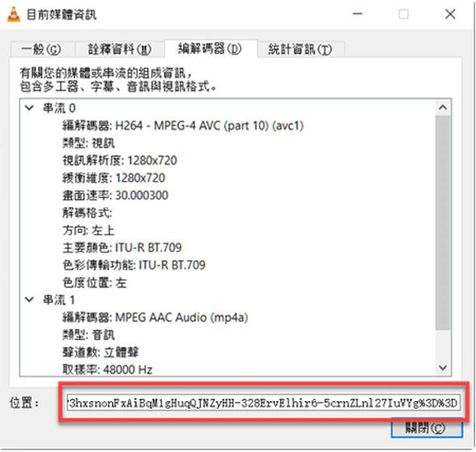Select the H264 codec row in stream 0
The width and height of the screenshot is (476, 452).
coord(183,125)
